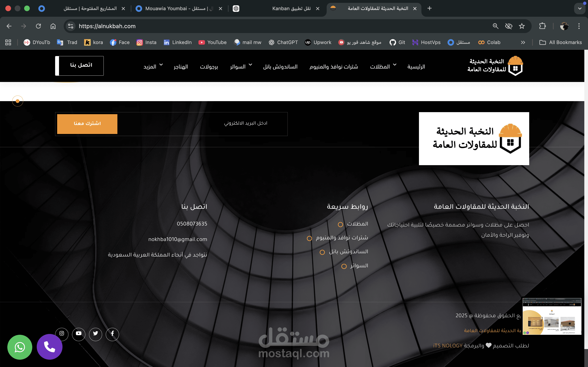This screenshot has width=588, height=367.
Task: Bookmark this page with star icon
Action: [x=522, y=26]
